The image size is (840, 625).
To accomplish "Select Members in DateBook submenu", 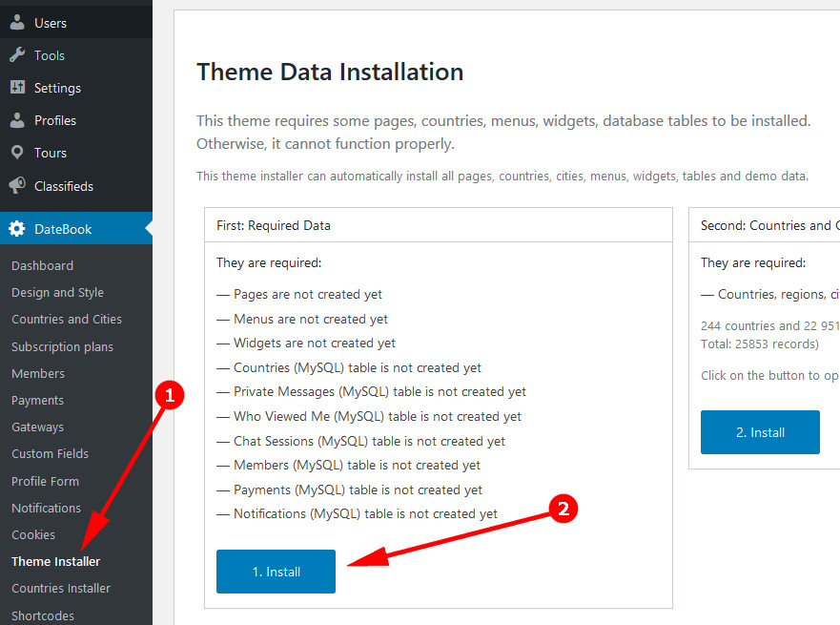I will 38,373.
